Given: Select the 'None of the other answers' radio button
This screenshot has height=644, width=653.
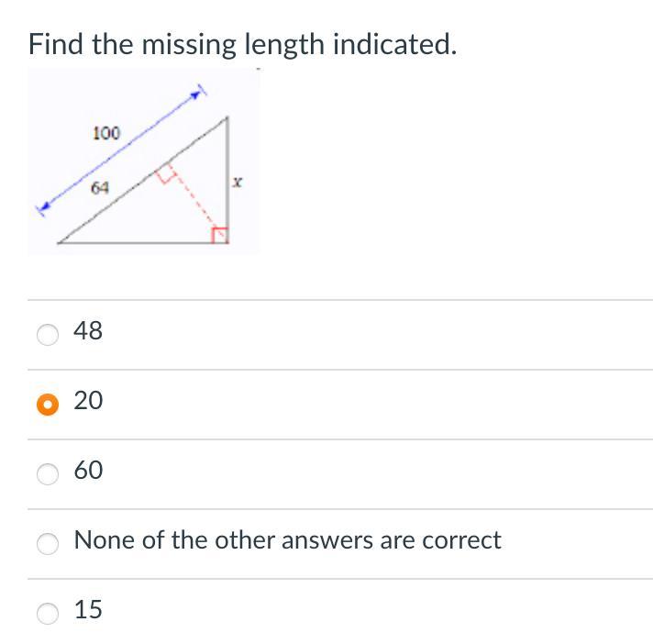Looking at the screenshot, I should point(48,544).
